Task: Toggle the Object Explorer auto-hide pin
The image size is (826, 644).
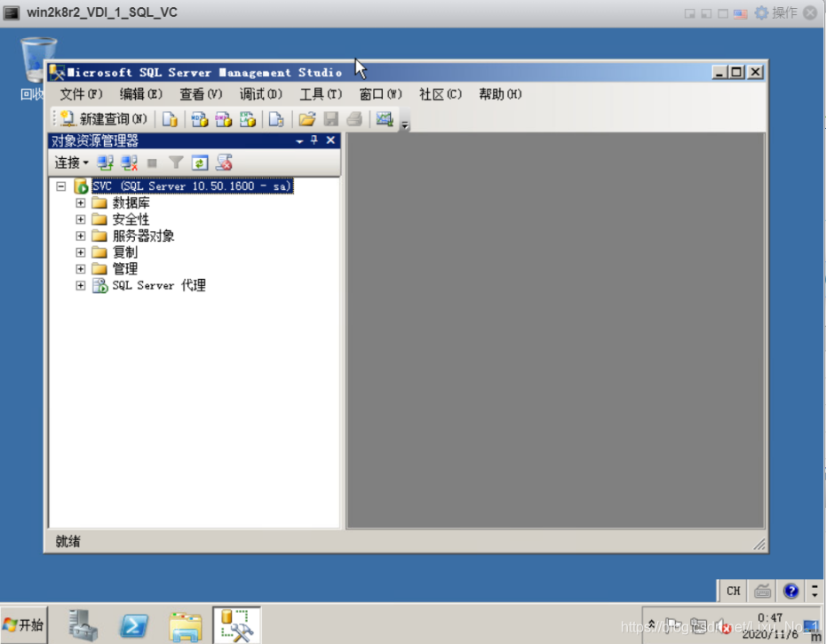Action: 314,140
